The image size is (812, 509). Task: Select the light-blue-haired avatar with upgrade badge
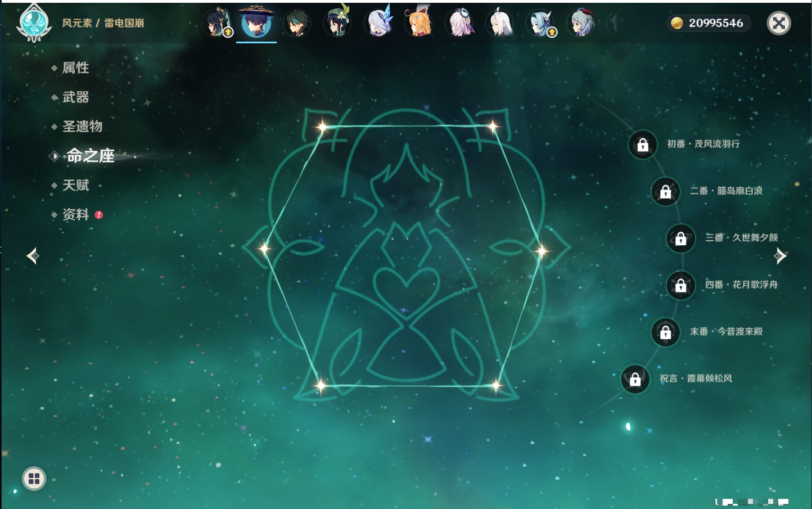[x=540, y=24]
